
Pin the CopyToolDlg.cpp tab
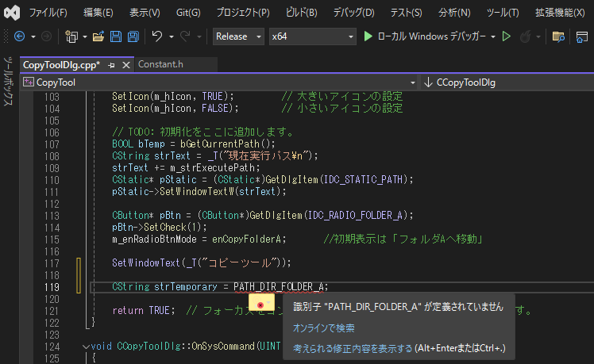coord(112,65)
